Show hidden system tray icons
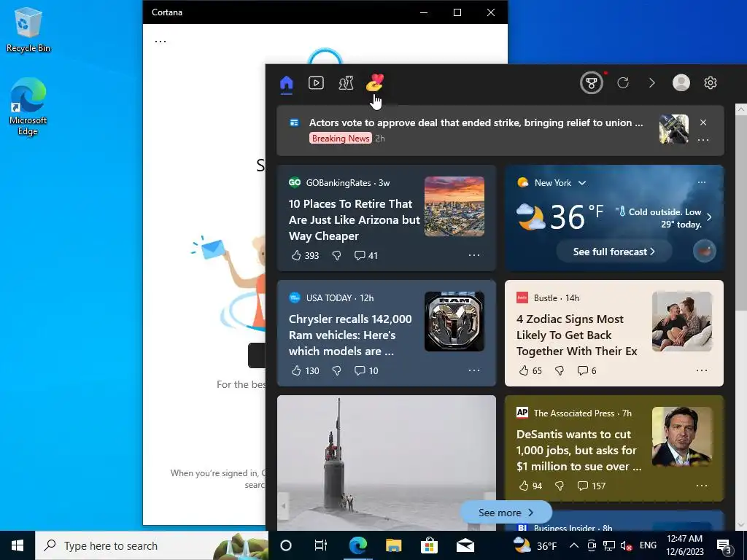Screen dimensions: 747x560 click(x=574, y=545)
